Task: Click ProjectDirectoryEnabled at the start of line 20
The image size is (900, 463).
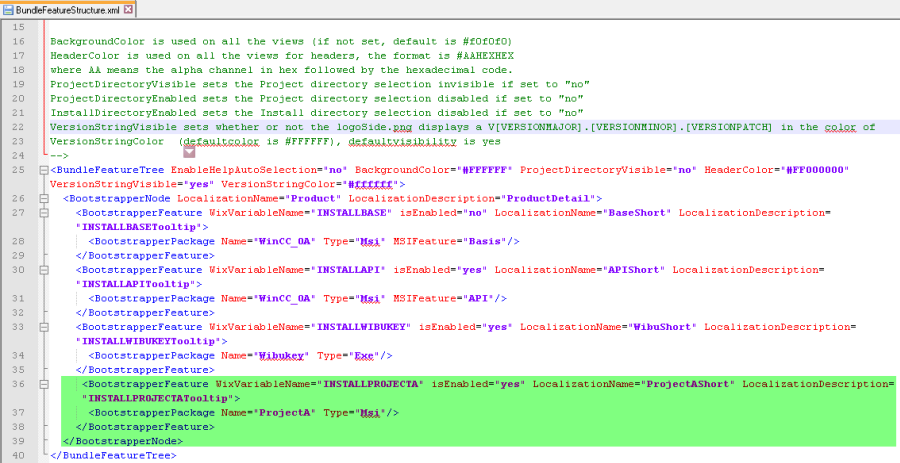Action: coord(123,99)
